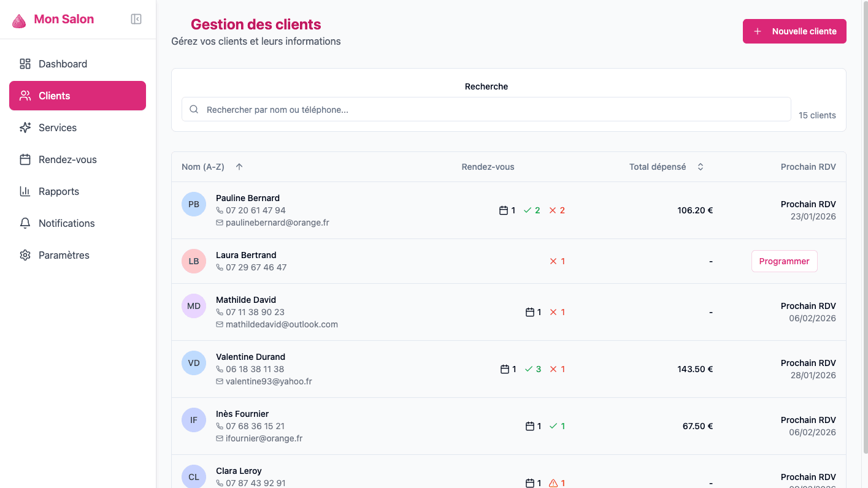Click the Mon Salon droplet logo

(x=18, y=19)
